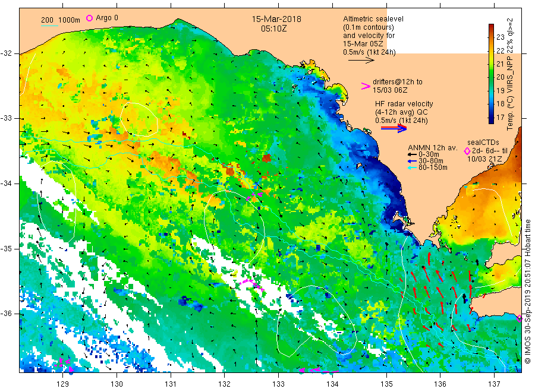Click the IMOS copyright timestamp text
Viewport: 535px width, 392px height.
tap(527, 292)
